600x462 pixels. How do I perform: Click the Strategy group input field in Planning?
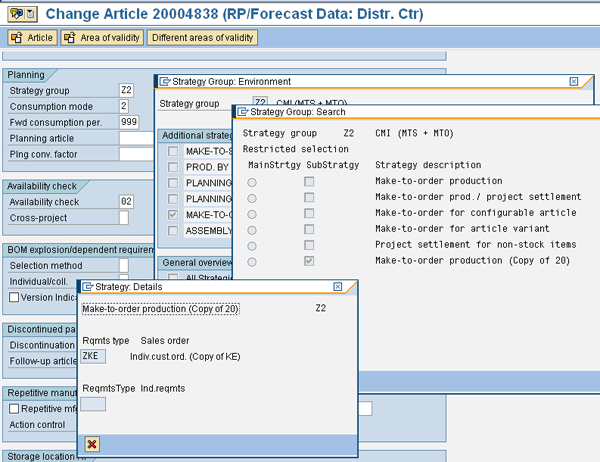pyautogui.click(x=126, y=90)
